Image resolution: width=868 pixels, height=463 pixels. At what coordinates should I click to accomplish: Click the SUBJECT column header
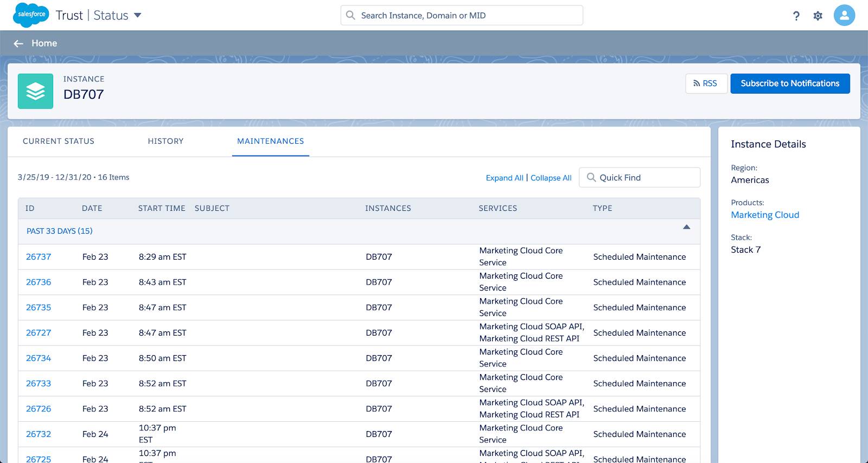(212, 208)
